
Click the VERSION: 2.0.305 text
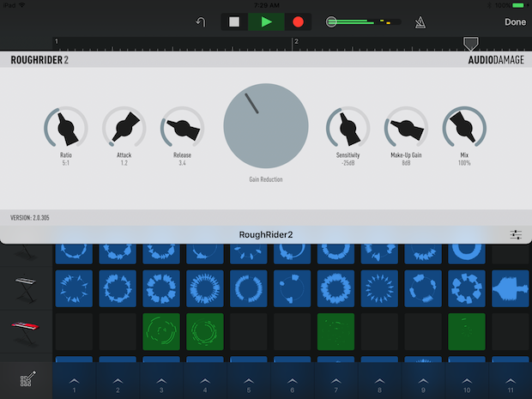point(30,218)
